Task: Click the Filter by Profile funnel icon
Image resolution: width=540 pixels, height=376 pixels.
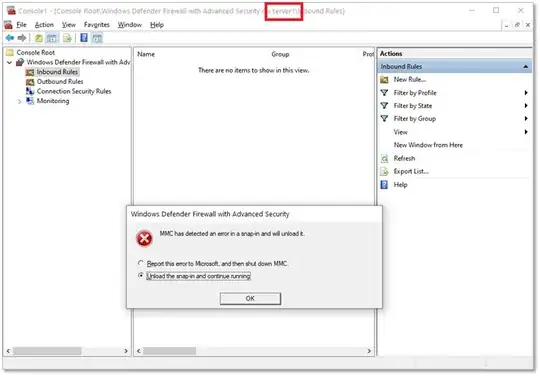Action: coord(384,93)
